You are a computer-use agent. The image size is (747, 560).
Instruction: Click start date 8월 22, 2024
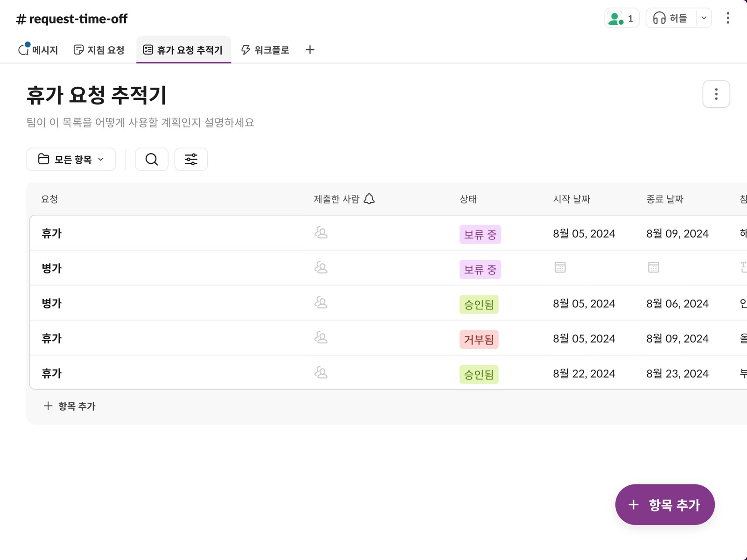pos(584,373)
